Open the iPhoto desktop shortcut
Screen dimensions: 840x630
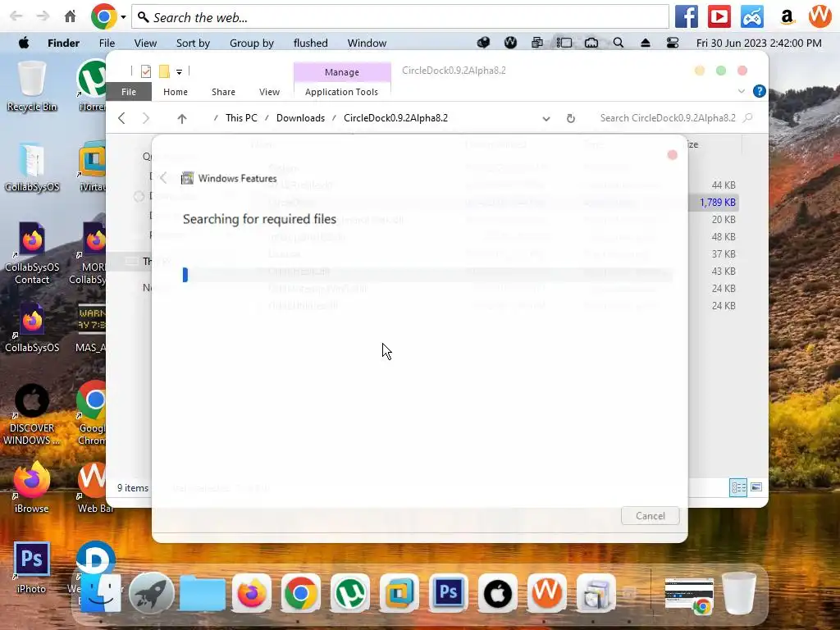32,568
